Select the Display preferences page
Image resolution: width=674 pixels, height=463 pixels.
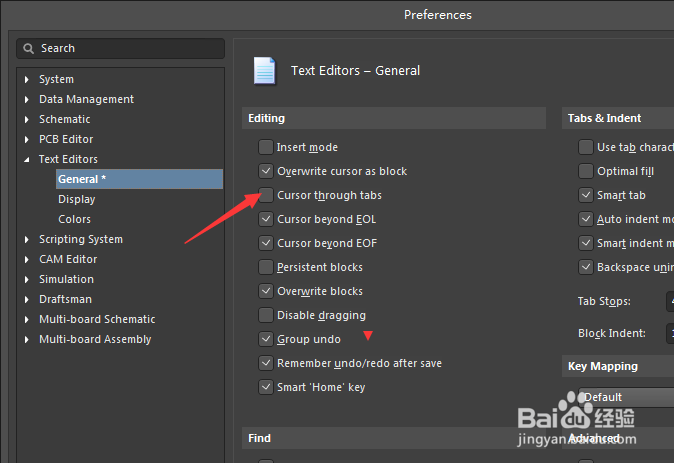tap(77, 199)
